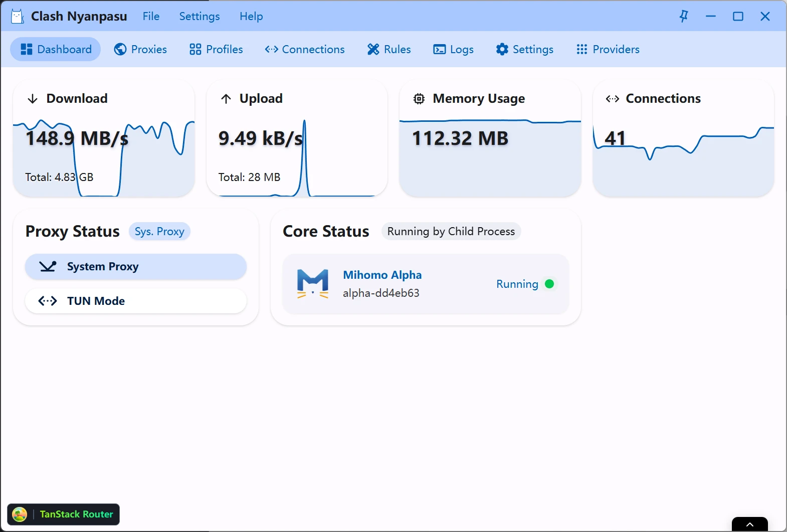This screenshot has height=532, width=787.
Task: Click the green Running status indicator
Action: pyautogui.click(x=549, y=284)
